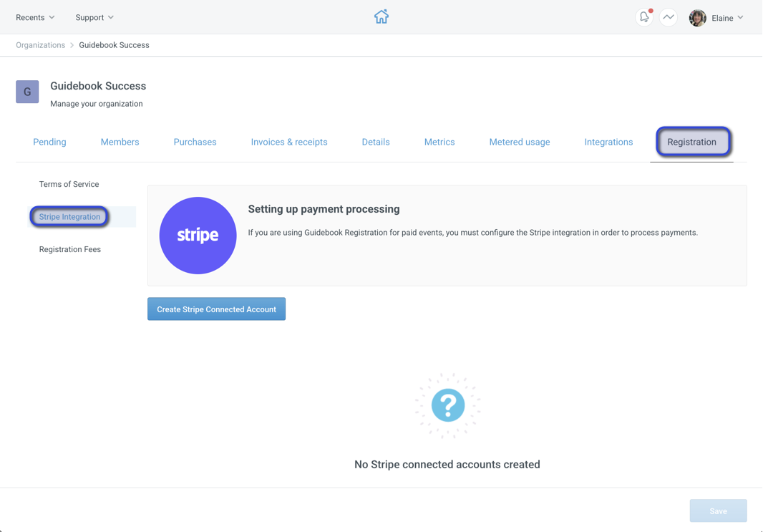Image resolution: width=763 pixels, height=532 pixels.
Task: Switch to the Members tab
Action: pyautogui.click(x=120, y=142)
